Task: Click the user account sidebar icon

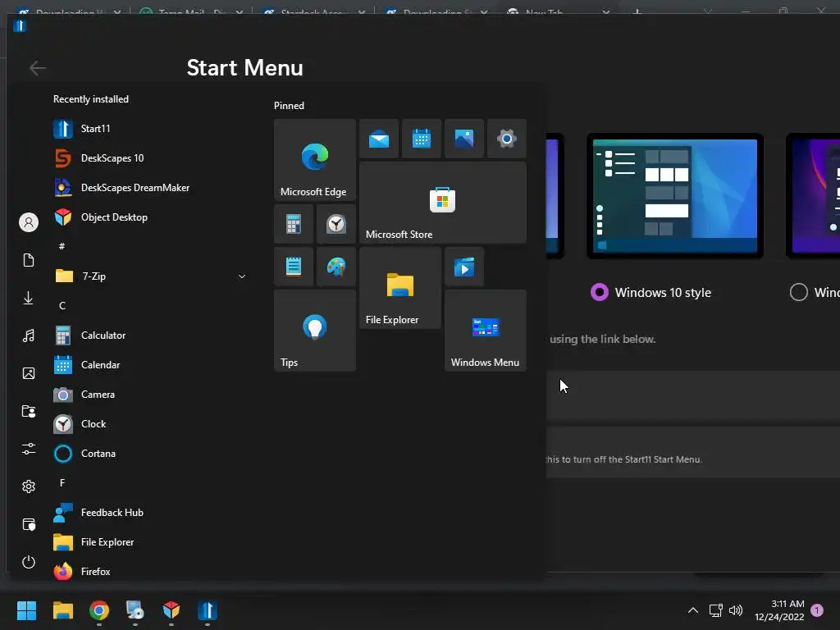Action: [29, 222]
